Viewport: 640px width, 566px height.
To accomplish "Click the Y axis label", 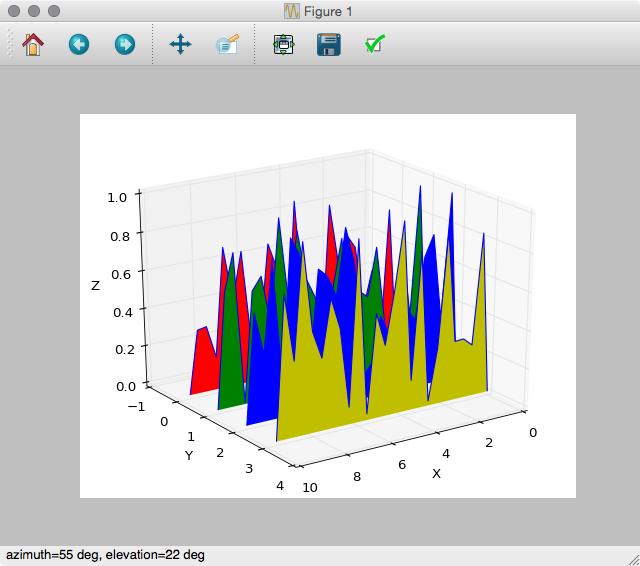I will click(189, 455).
